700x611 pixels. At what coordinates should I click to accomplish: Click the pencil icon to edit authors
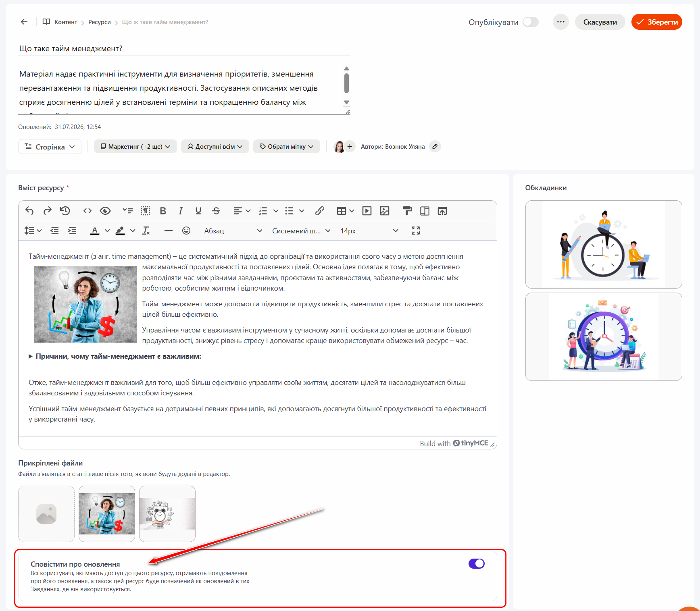coord(435,147)
